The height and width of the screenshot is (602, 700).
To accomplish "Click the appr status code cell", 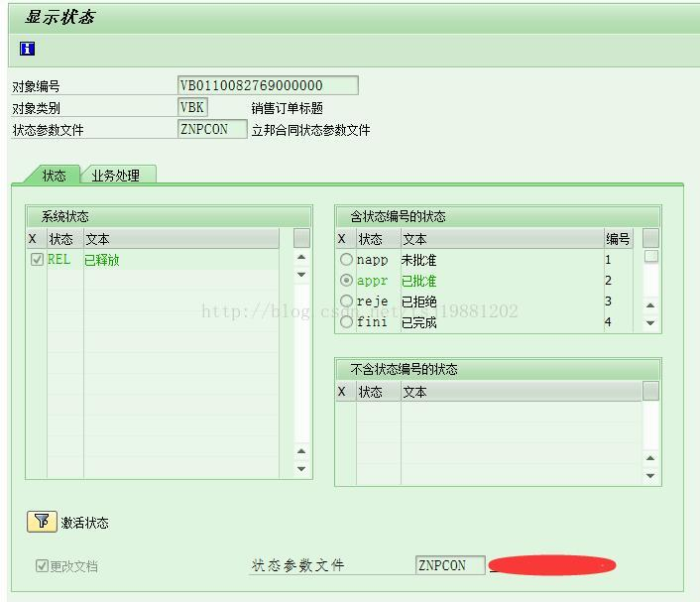I will pyautogui.click(x=373, y=281).
